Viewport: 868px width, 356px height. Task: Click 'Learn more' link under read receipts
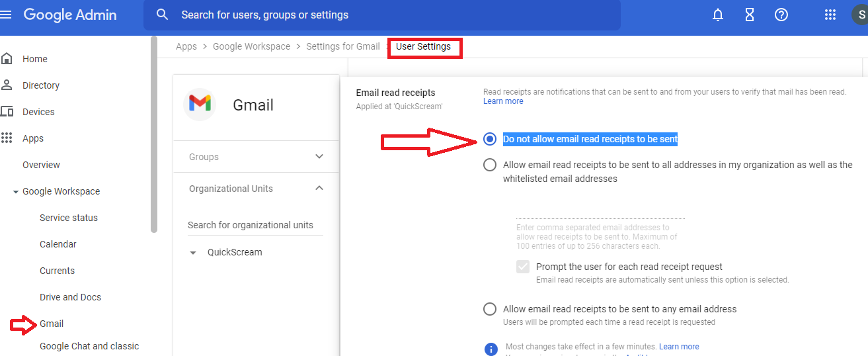pos(503,101)
